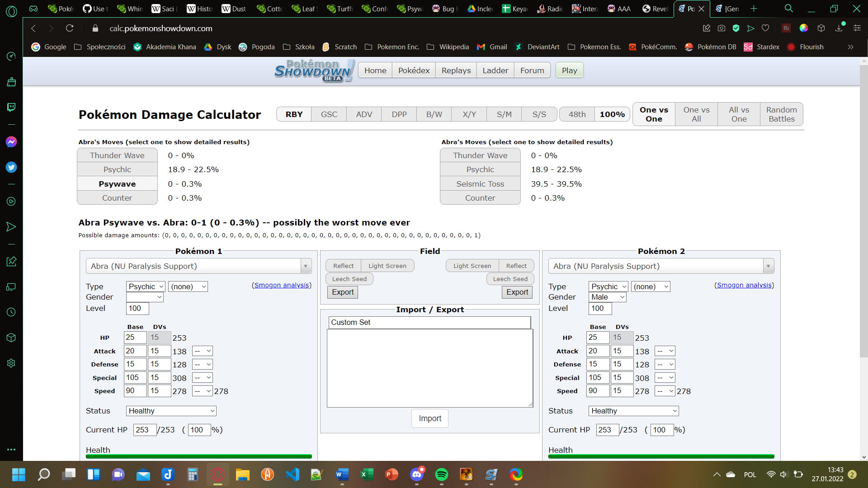Image resolution: width=868 pixels, height=488 pixels.
Task: Open Pokémon 1 Status Healthy dropdown
Action: [171, 411]
